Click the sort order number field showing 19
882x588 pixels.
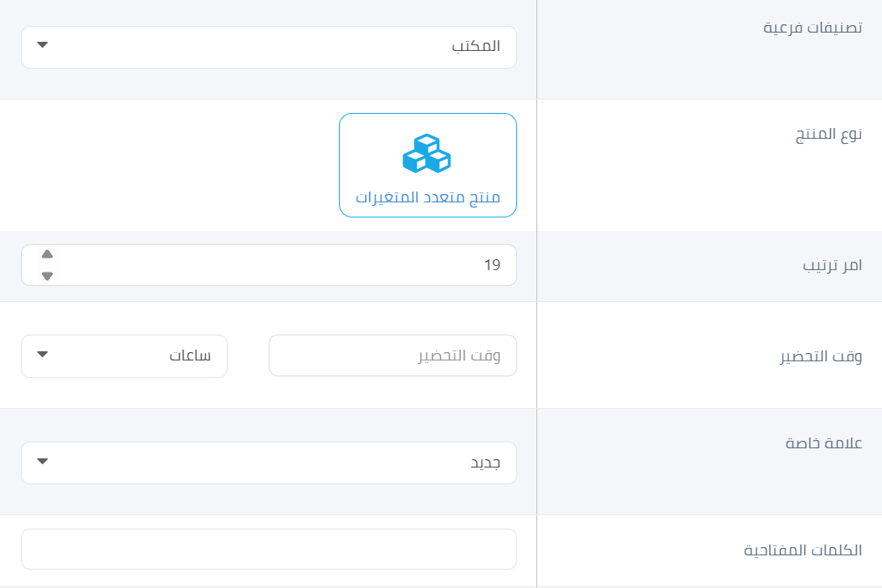point(269,265)
